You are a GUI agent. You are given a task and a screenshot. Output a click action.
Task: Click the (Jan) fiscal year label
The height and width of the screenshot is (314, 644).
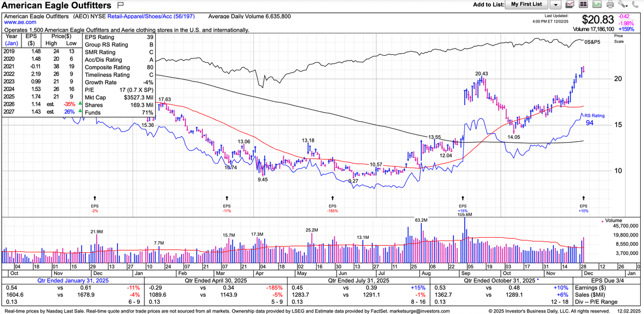11,44
